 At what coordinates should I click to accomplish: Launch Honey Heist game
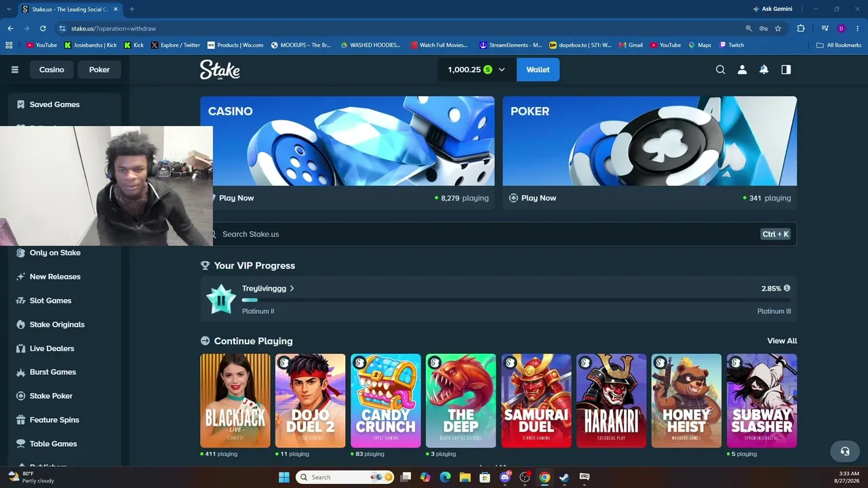pos(687,401)
